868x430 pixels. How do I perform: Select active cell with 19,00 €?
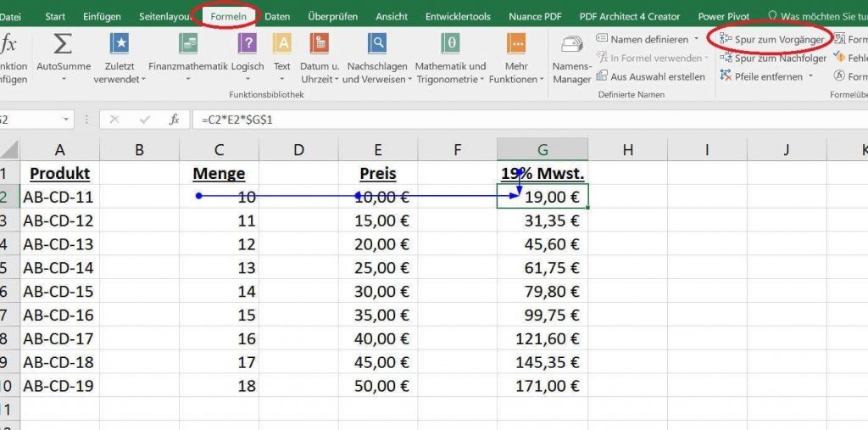pyautogui.click(x=542, y=197)
